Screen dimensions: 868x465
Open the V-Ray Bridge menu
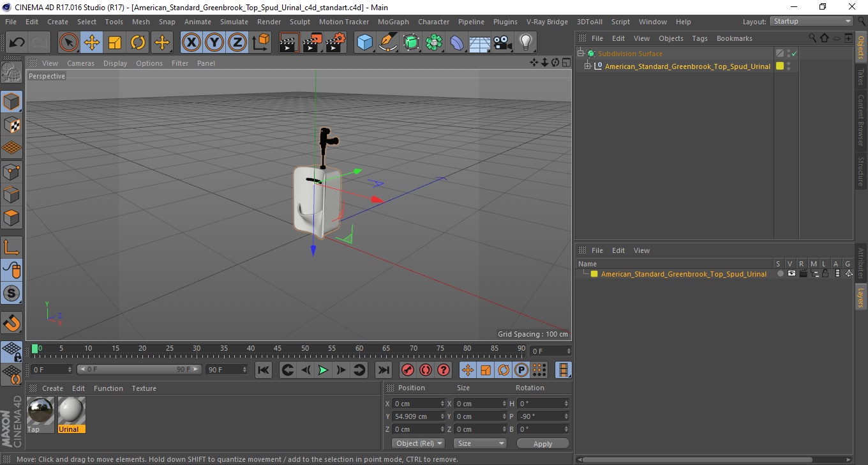[x=547, y=22]
